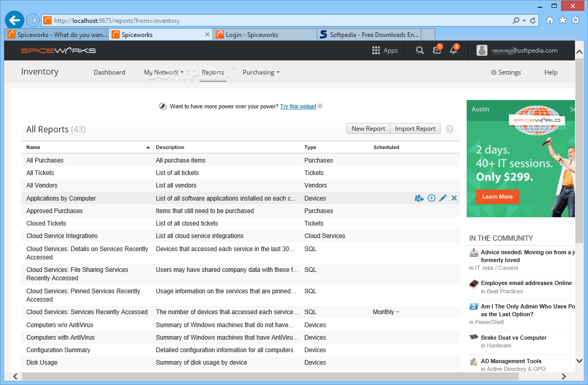This screenshot has height=385, width=588.
Task: Click the browser back arrow button
Action: click(15, 20)
